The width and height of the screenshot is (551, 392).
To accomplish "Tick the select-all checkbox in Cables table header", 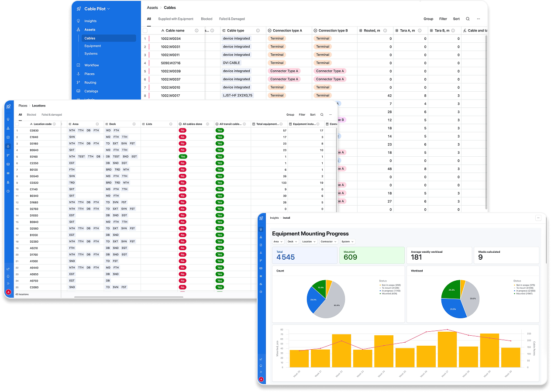I will 145,31.
